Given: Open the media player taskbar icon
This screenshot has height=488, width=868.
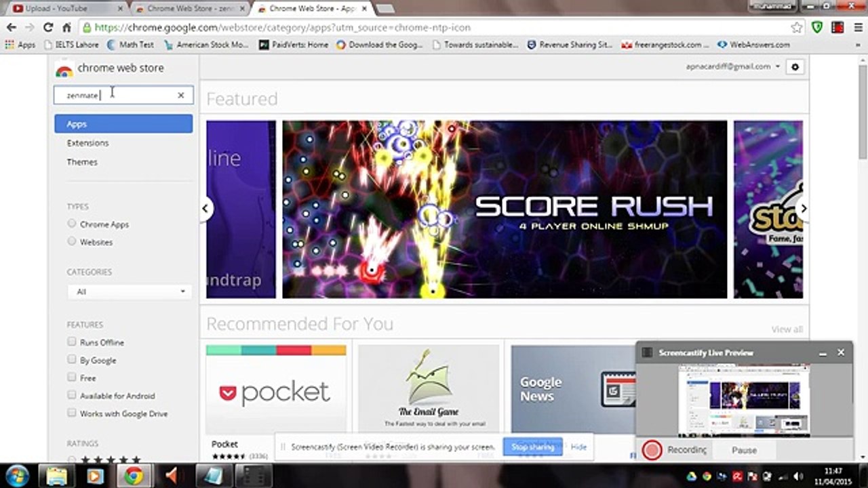Looking at the screenshot, I should point(95,476).
